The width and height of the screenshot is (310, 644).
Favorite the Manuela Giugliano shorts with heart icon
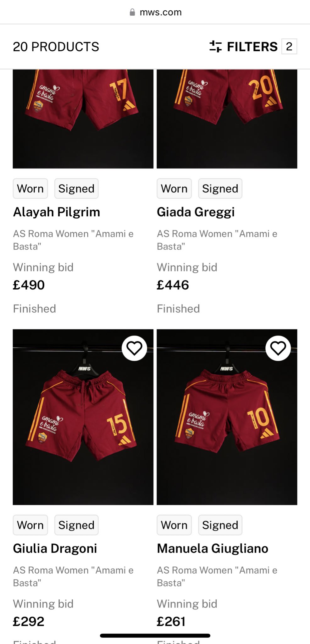pyautogui.click(x=278, y=348)
